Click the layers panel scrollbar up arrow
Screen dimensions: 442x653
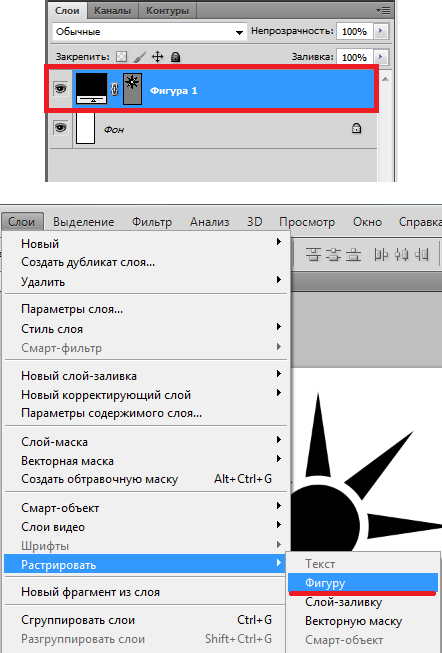click(x=385, y=79)
